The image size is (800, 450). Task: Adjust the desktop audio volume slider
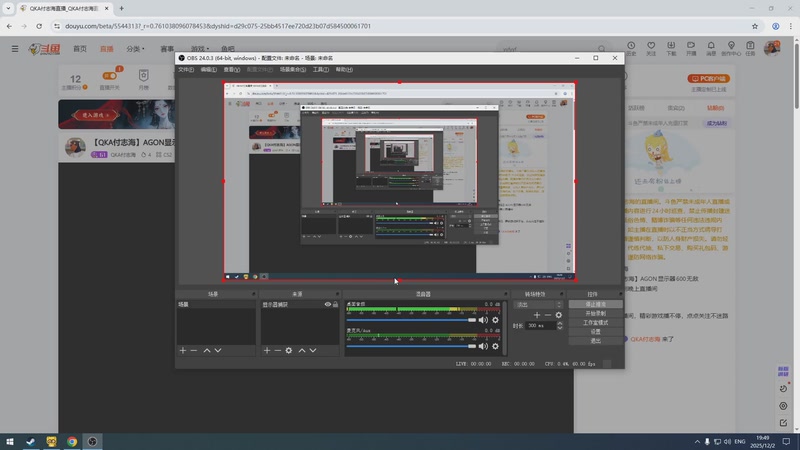[411, 320]
